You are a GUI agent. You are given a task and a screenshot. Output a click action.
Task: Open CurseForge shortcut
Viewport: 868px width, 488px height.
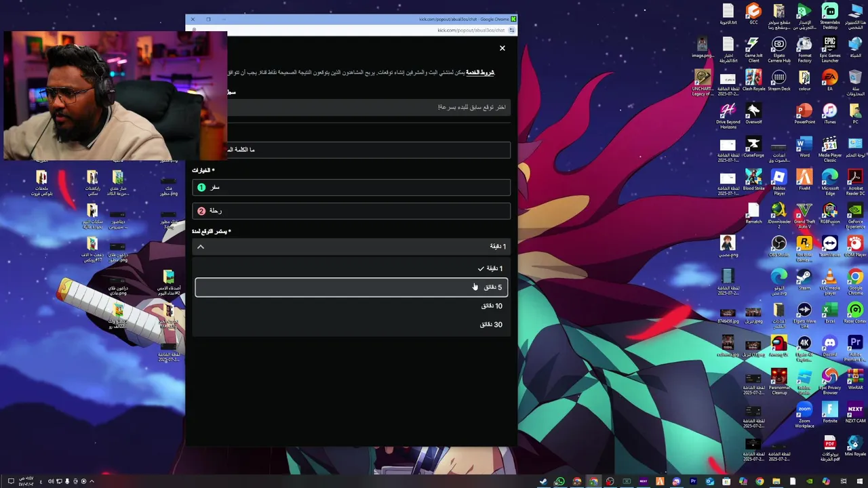point(753,146)
